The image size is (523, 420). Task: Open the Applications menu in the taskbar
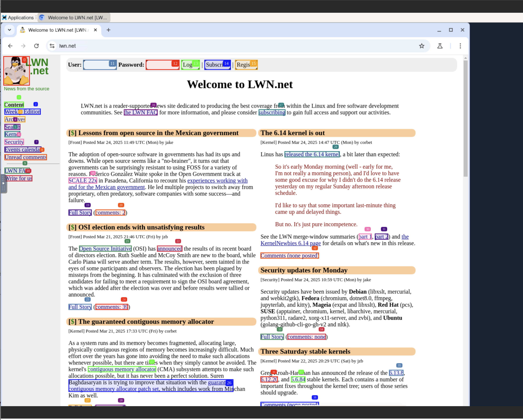18,17
